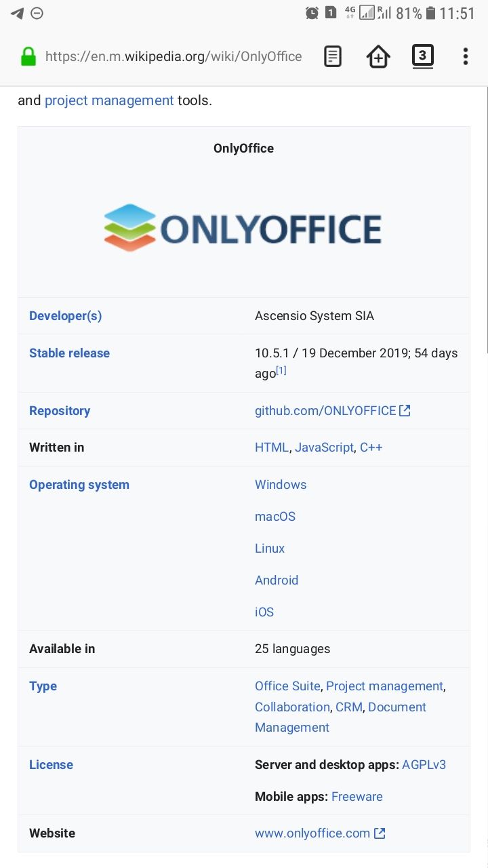Viewport: 488px width, 868px height.
Task: Tap the battery icon in status bar
Action: (x=430, y=13)
